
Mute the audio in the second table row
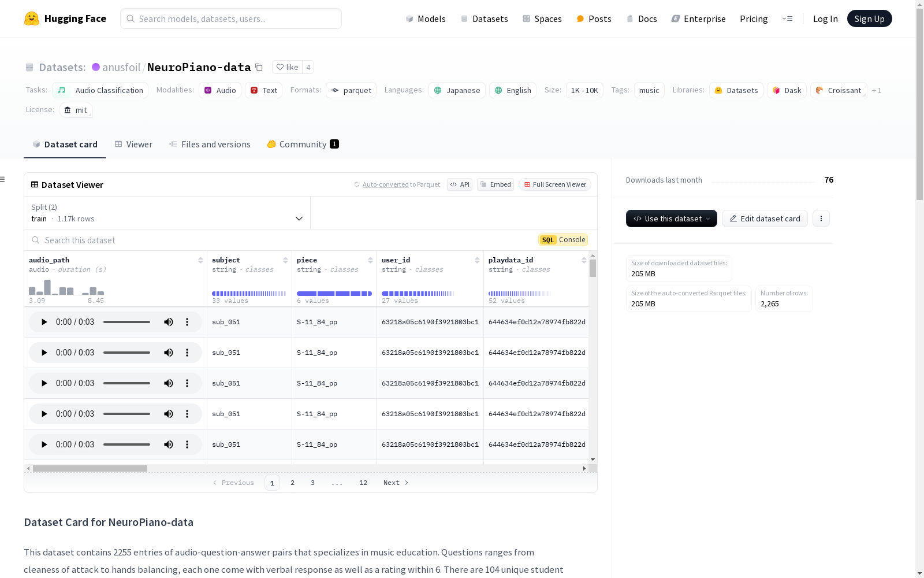[169, 353]
